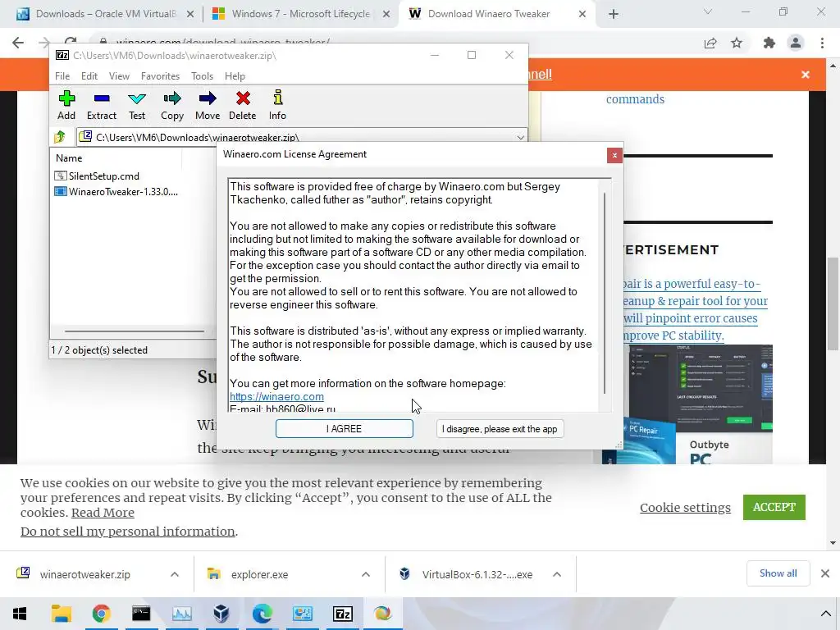This screenshot has height=630, width=840.
Task: Open the 7-Zip Favorites menu
Action: tap(160, 76)
